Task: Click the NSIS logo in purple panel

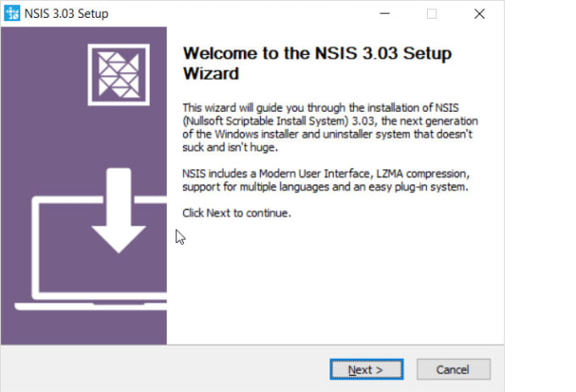Action: pyautogui.click(x=119, y=75)
